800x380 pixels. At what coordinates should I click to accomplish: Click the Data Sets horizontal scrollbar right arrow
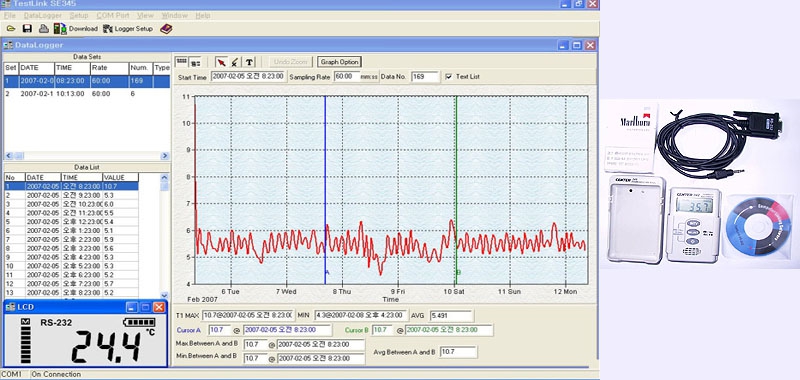tap(164, 156)
